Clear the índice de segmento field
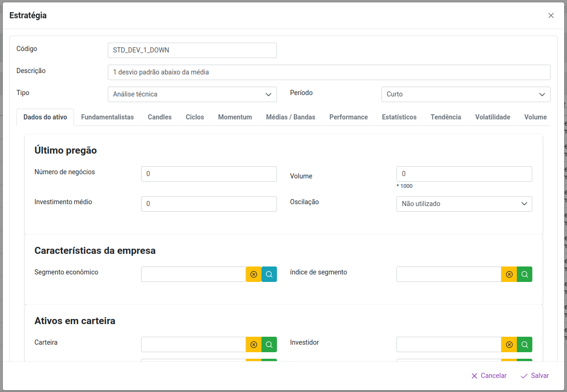The width and height of the screenshot is (567, 392). click(x=509, y=274)
